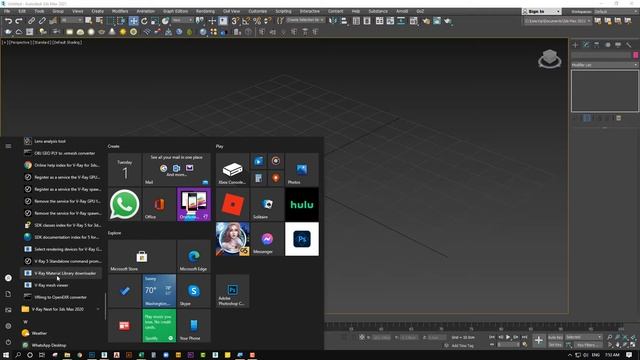Toggle the Percent Snap button
The image size is (640, 360).
click(x=257, y=21)
